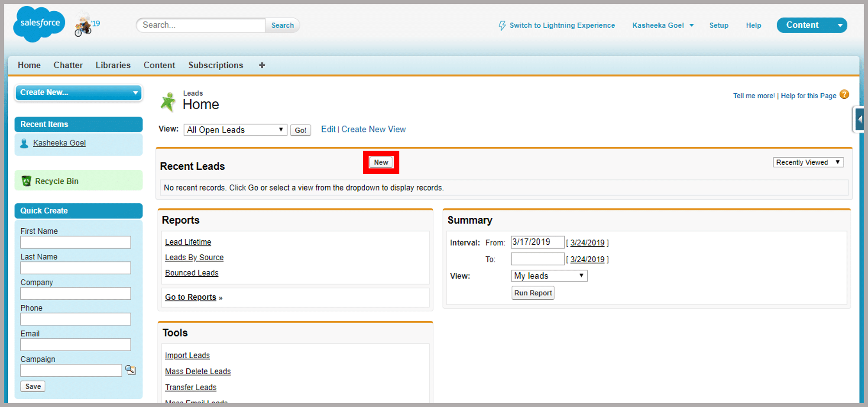Click the Last Name field

(x=76, y=268)
